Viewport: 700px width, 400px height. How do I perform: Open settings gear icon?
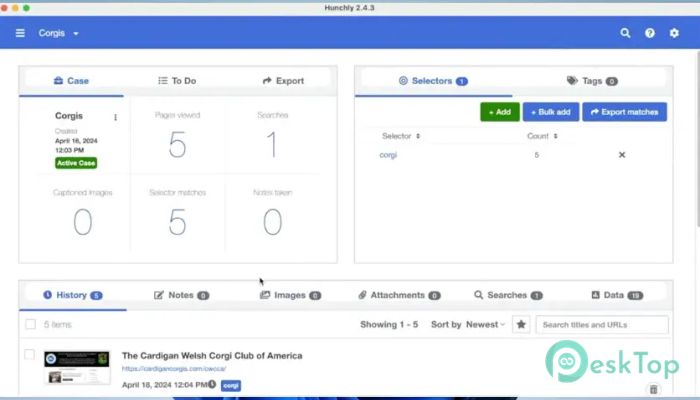(x=674, y=33)
